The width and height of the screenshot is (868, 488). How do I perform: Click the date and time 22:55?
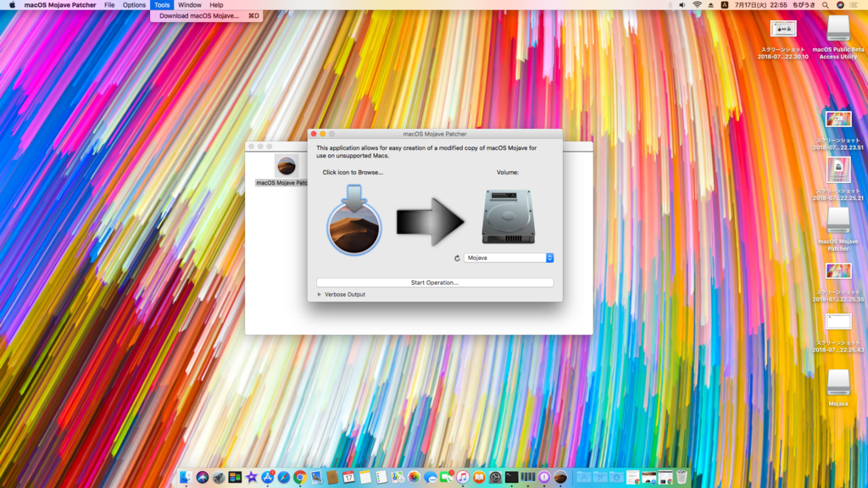pyautogui.click(x=760, y=5)
